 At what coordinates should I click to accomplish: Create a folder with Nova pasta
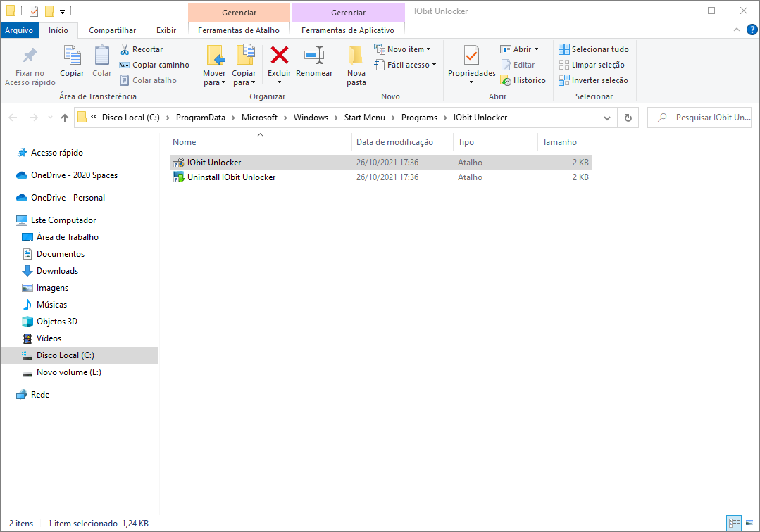tap(356, 66)
